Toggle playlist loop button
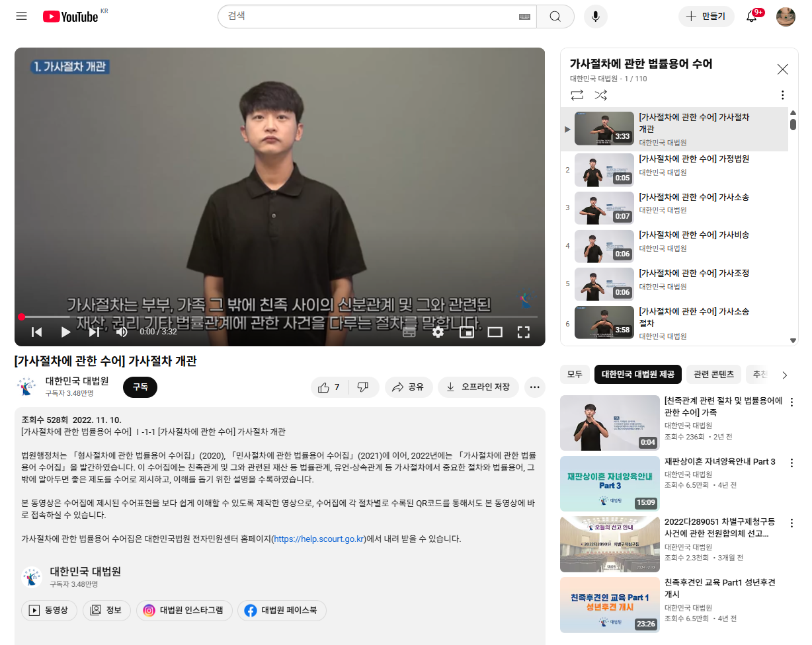The image size is (812, 645). [577, 95]
